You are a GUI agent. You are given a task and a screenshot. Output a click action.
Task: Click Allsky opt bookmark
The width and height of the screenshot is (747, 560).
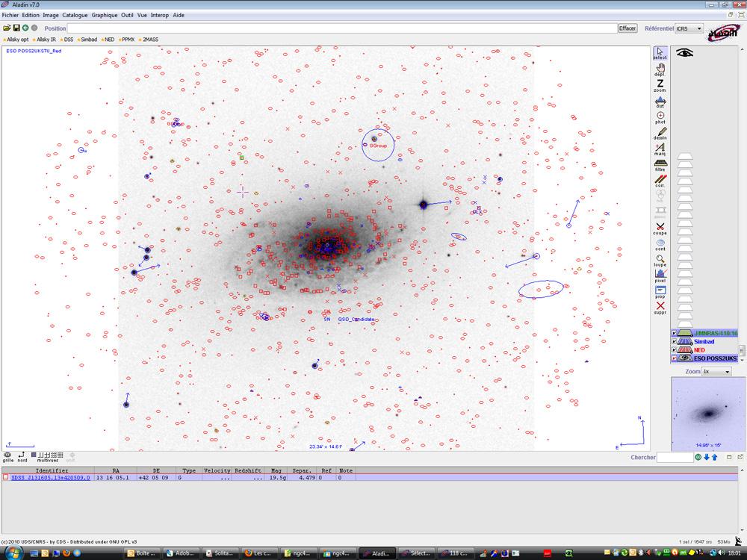(x=16, y=40)
